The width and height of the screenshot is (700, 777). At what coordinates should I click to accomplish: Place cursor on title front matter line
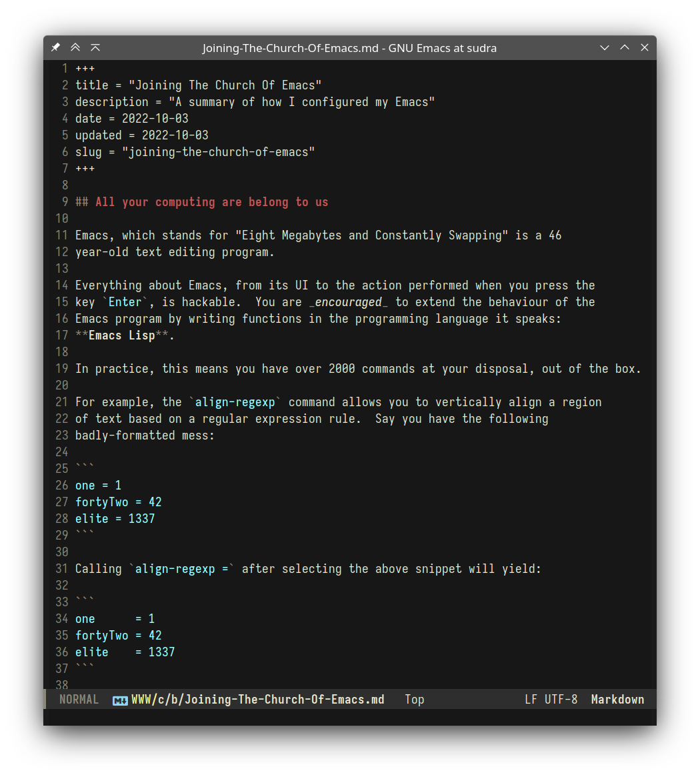tap(198, 85)
